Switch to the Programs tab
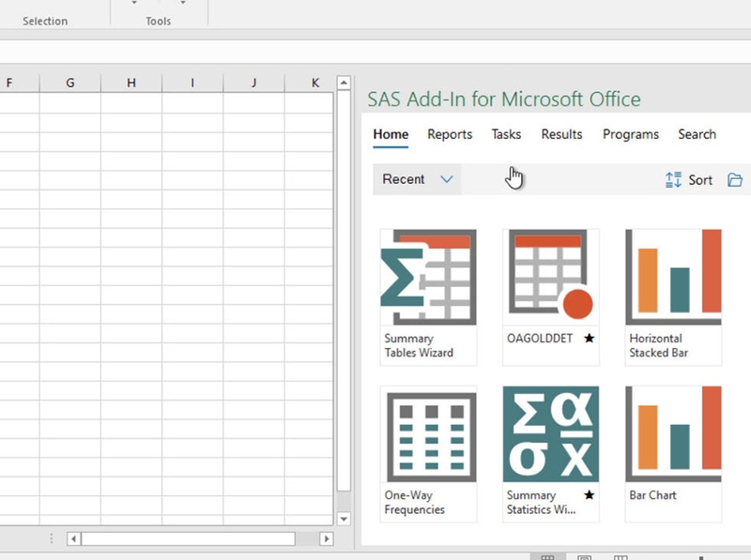This screenshot has width=751, height=560. [630, 134]
